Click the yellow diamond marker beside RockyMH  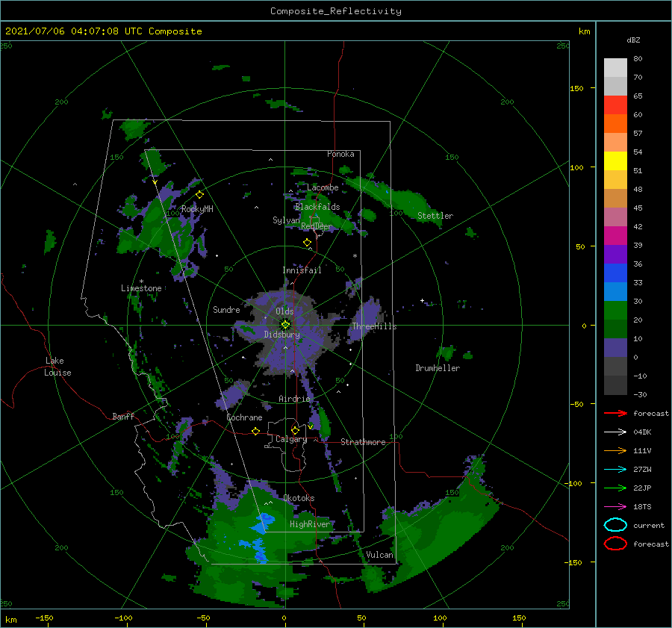(199, 195)
